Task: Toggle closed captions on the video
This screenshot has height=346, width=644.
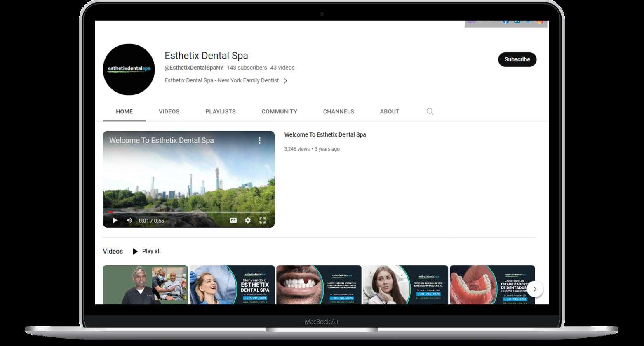Action: 233,220
